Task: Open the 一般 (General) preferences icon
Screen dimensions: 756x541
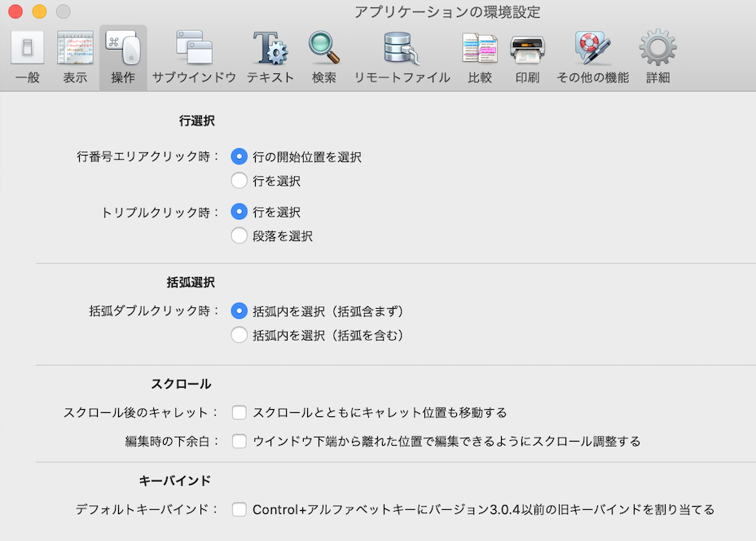Action: pos(28,48)
